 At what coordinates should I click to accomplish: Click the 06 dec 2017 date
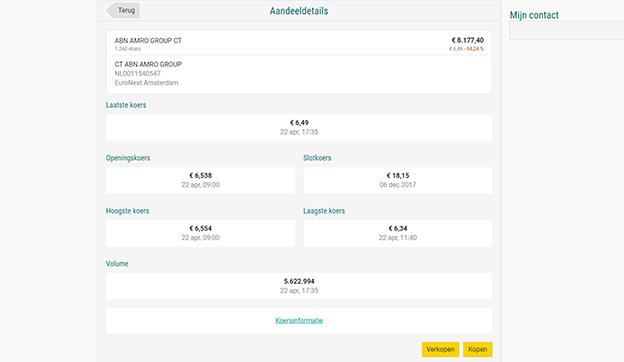[398, 185]
